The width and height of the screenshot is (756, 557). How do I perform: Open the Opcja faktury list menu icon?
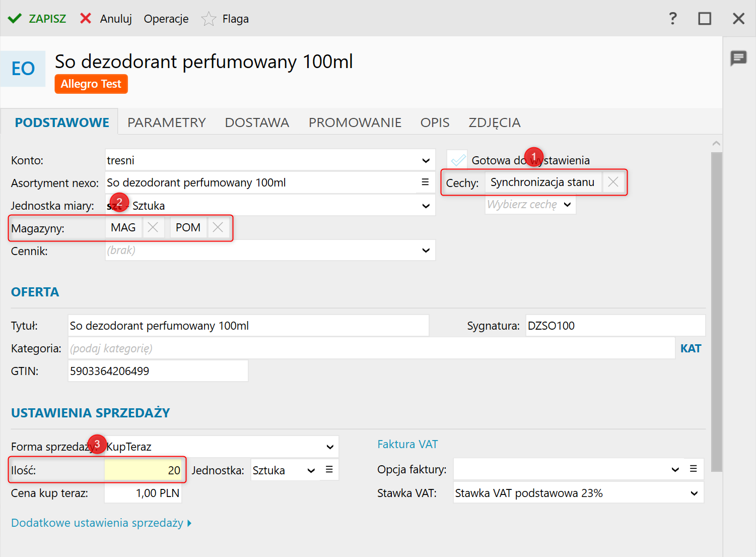[694, 469]
